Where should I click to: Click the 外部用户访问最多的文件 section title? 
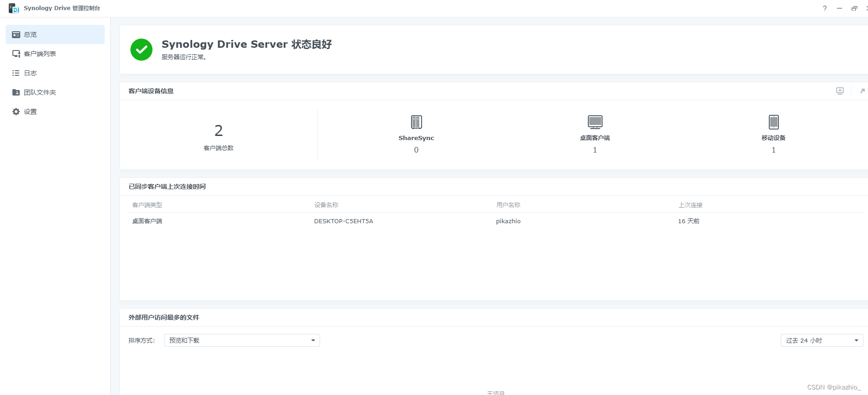click(x=164, y=317)
